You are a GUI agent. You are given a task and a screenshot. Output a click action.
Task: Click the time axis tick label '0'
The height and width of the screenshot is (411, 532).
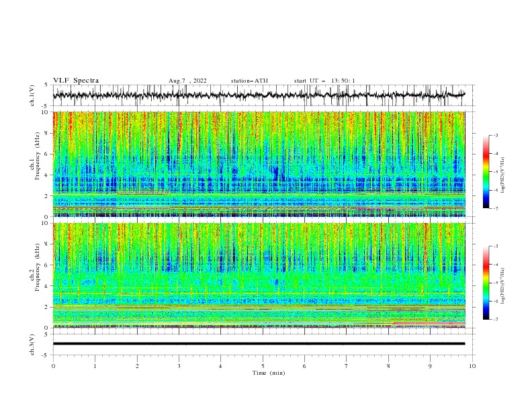[53, 366]
